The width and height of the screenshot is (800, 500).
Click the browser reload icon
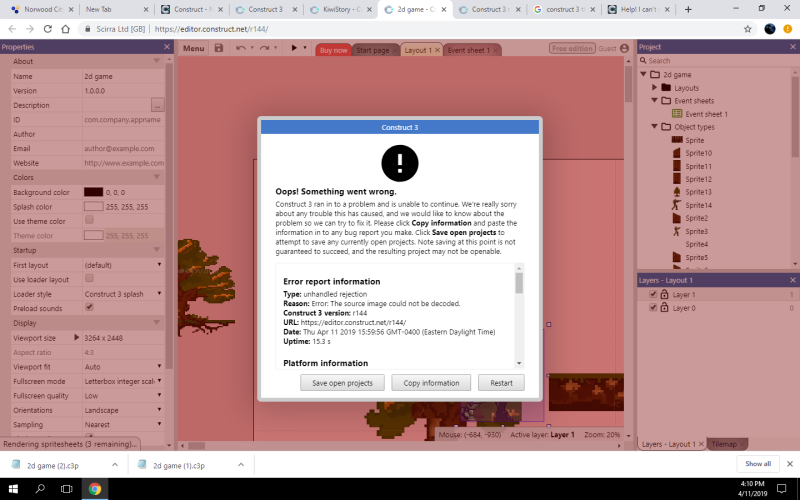47,29
